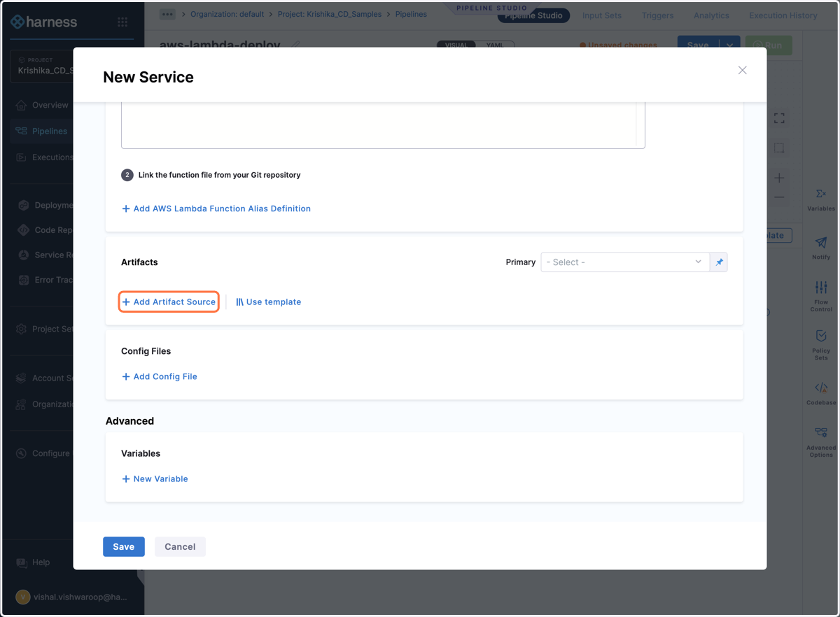Toggle the pipeline view to YAML
840x617 pixels.
coord(495,45)
